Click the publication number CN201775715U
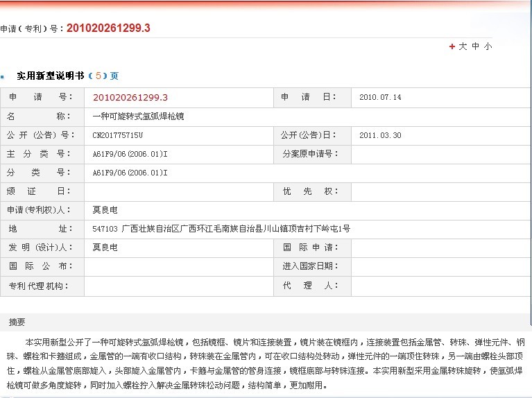 point(117,135)
